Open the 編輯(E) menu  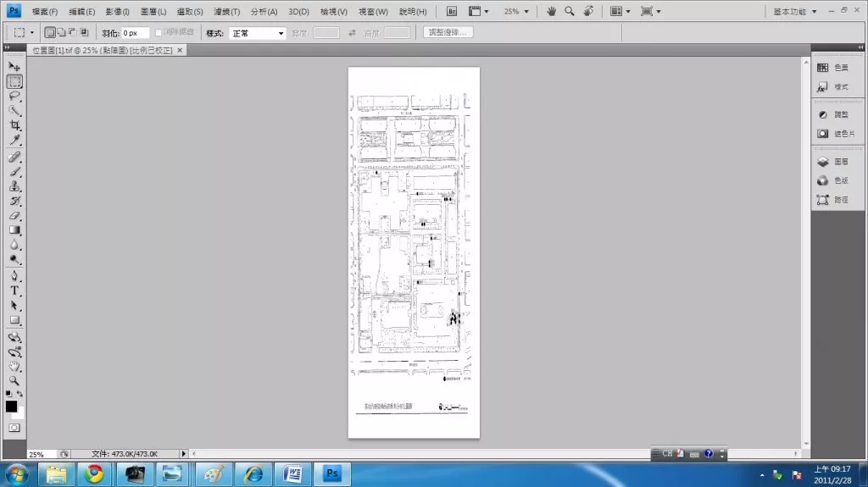pos(82,12)
